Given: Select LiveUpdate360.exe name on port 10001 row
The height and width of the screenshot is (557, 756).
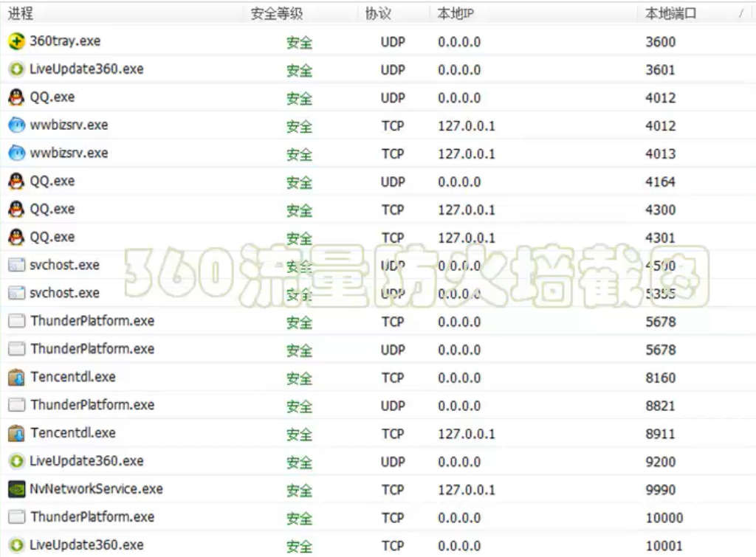Looking at the screenshot, I should [x=87, y=544].
